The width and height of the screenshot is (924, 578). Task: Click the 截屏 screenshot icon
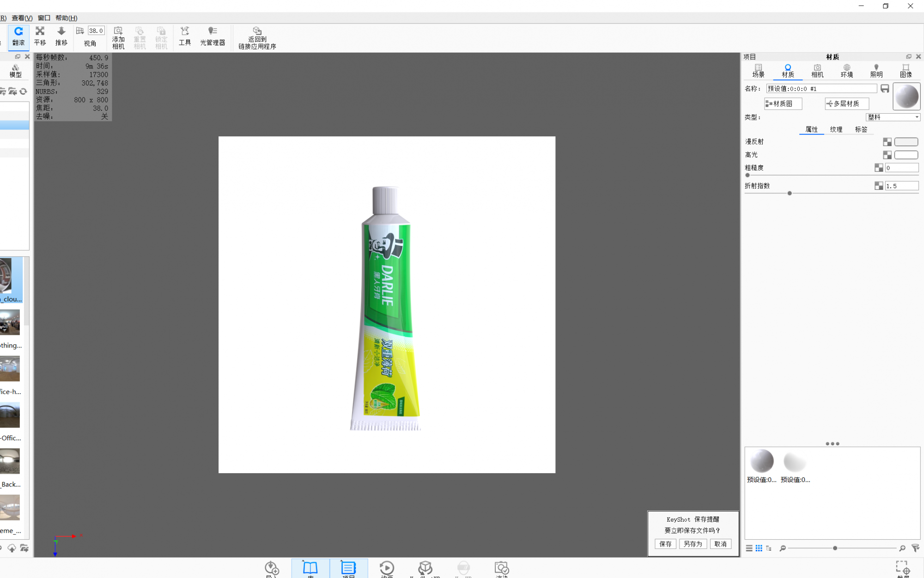click(x=903, y=568)
